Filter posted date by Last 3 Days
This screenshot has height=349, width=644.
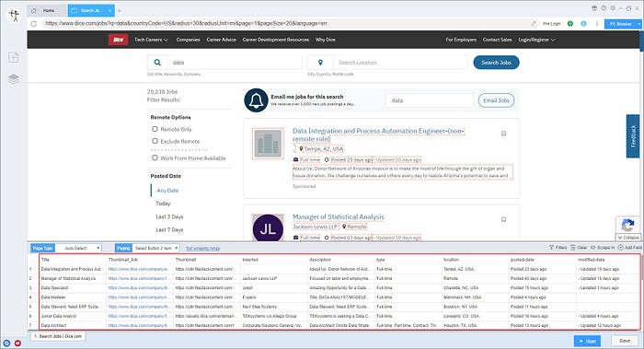[169, 216]
